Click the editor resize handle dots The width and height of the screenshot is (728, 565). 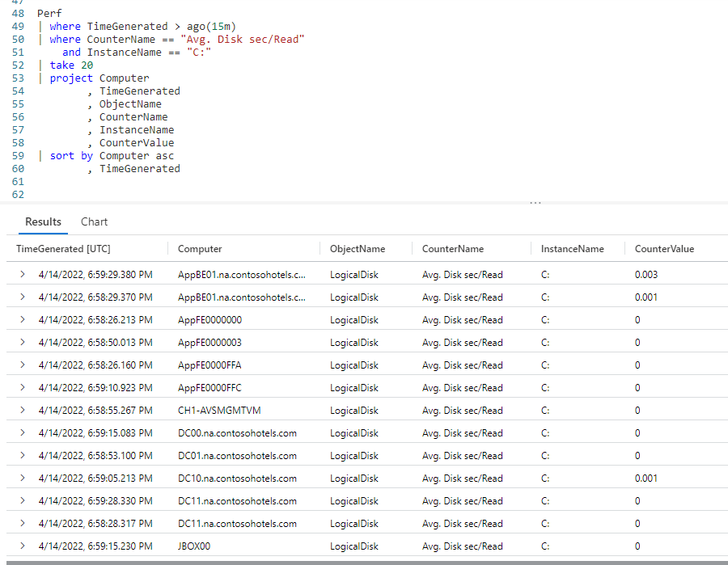coord(535,204)
